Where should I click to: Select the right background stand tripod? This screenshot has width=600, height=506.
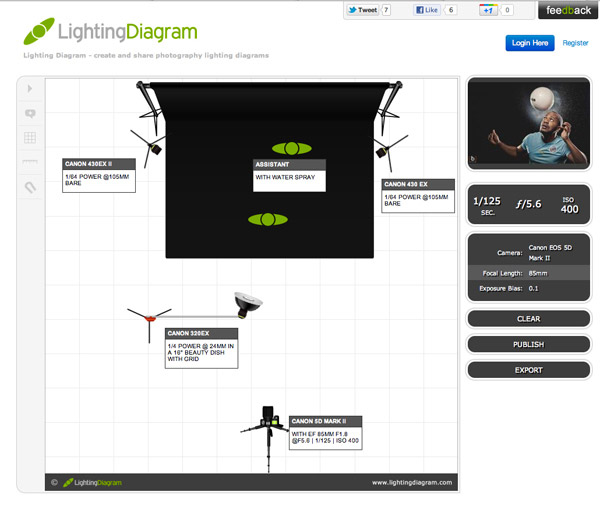click(x=390, y=108)
